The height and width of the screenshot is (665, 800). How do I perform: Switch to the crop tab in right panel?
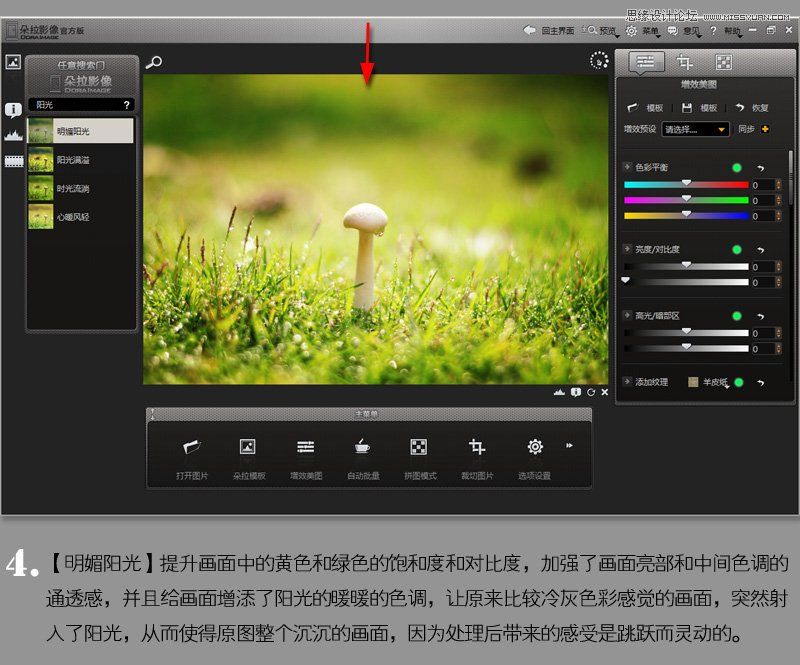click(x=685, y=63)
